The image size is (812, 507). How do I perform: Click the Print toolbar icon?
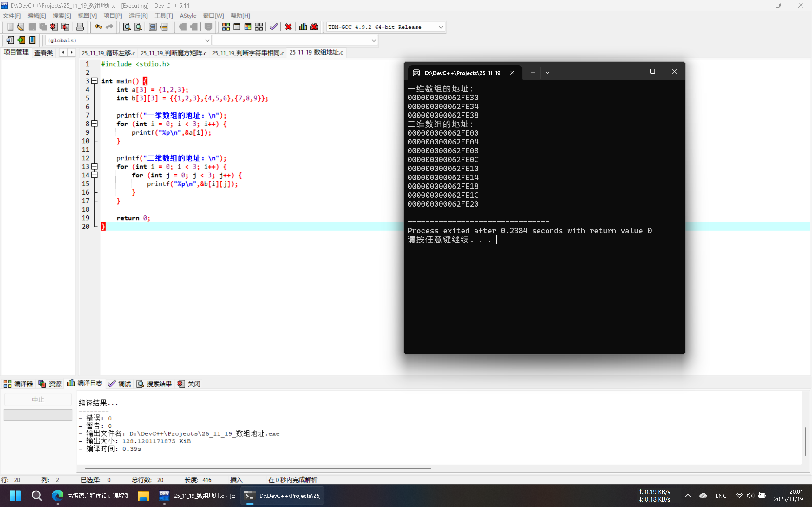point(80,27)
